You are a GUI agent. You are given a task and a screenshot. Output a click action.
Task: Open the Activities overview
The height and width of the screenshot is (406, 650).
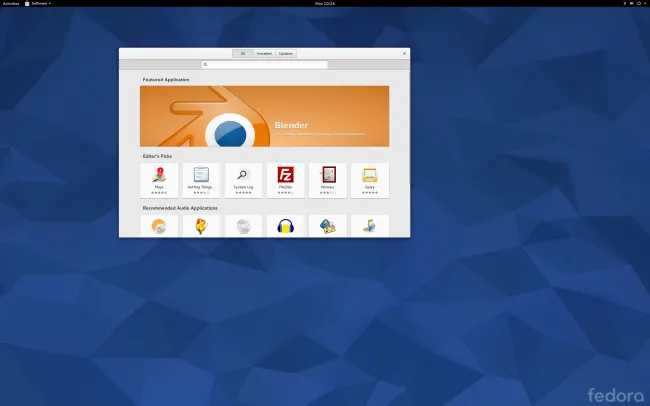pos(11,3)
